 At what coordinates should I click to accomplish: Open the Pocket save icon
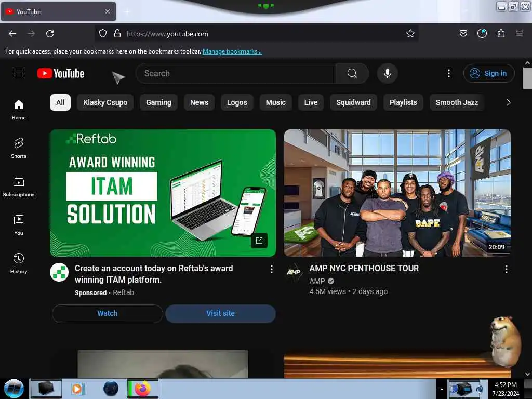tap(463, 33)
